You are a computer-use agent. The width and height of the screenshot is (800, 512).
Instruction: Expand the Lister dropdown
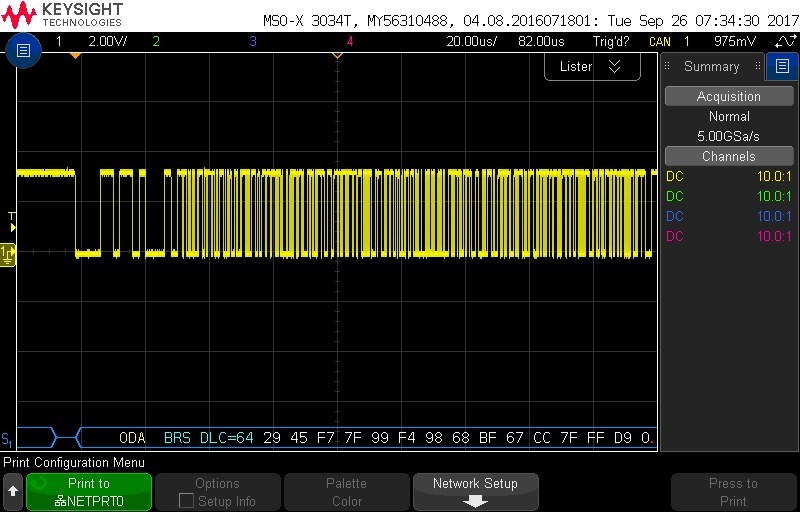(592, 67)
